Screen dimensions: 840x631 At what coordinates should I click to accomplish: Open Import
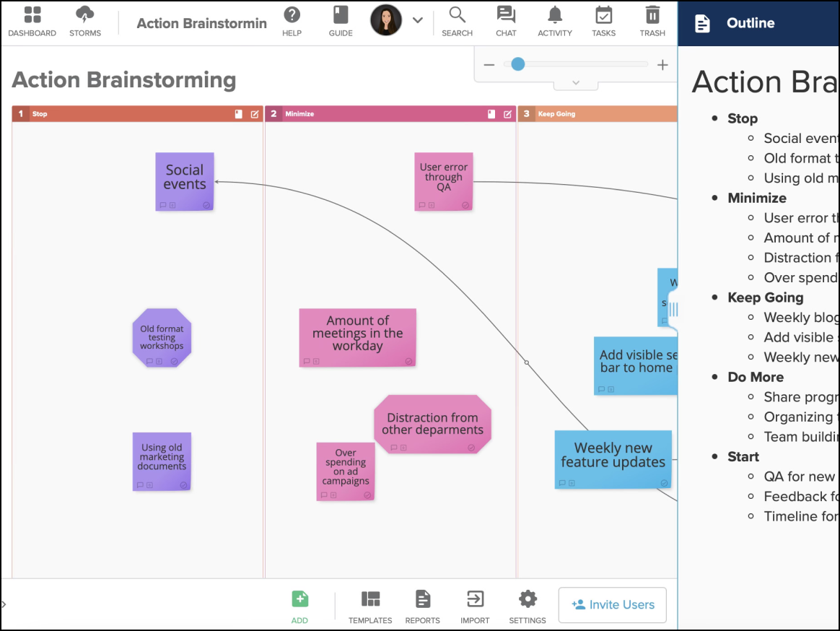point(475,607)
